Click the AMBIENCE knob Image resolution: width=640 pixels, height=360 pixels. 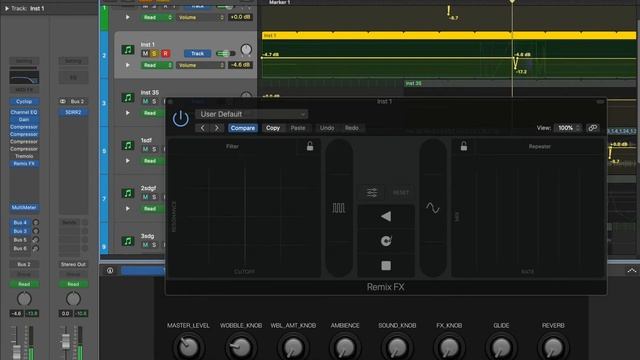coord(345,347)
